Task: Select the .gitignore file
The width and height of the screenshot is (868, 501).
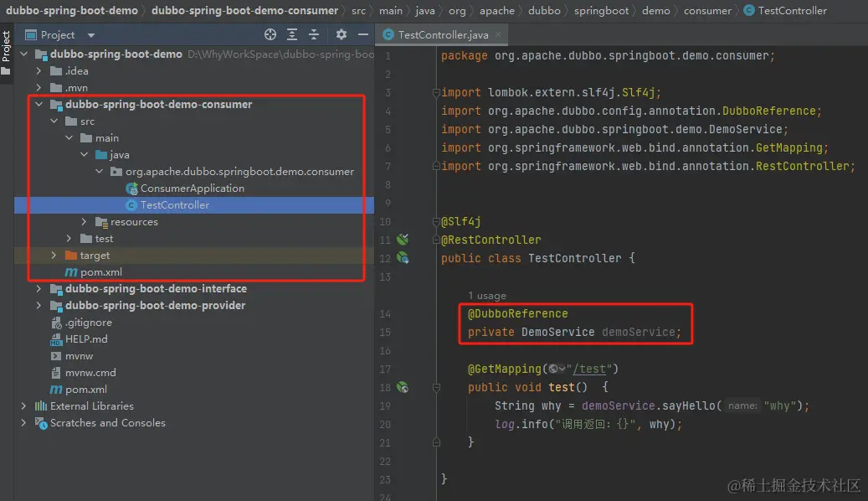Action: coord(89,322)
